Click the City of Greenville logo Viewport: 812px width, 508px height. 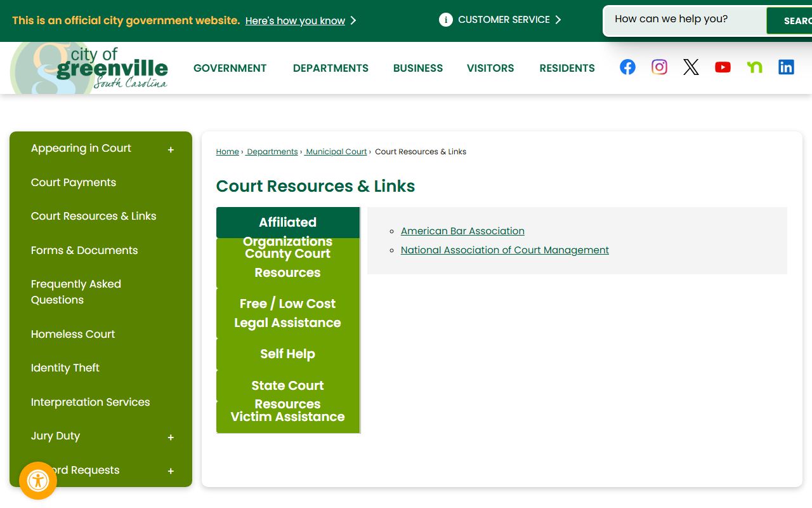(89, 69)
